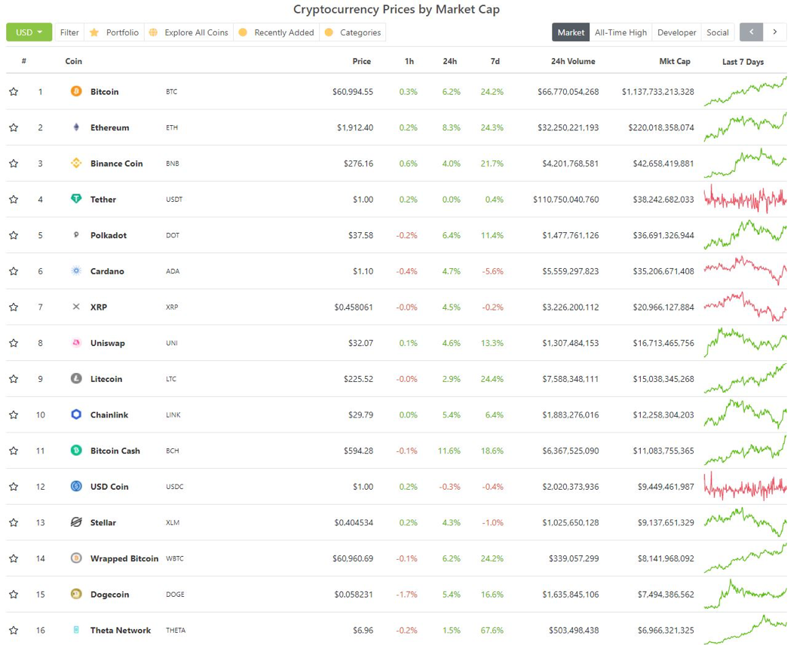Toggle the Cardano favorite star
Viewport: 812px width, 645px height.
point(14,271)
